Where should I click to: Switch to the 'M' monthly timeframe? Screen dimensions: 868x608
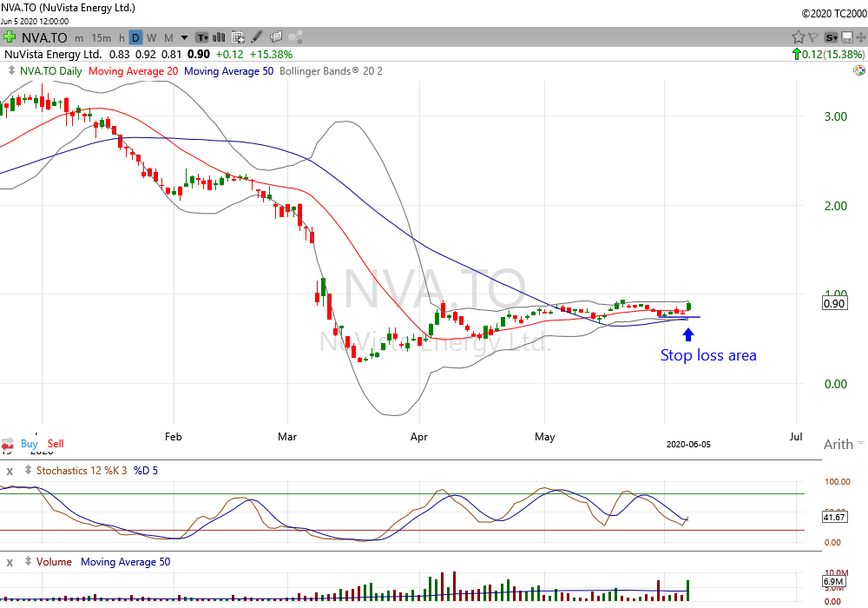click(169, 38)
